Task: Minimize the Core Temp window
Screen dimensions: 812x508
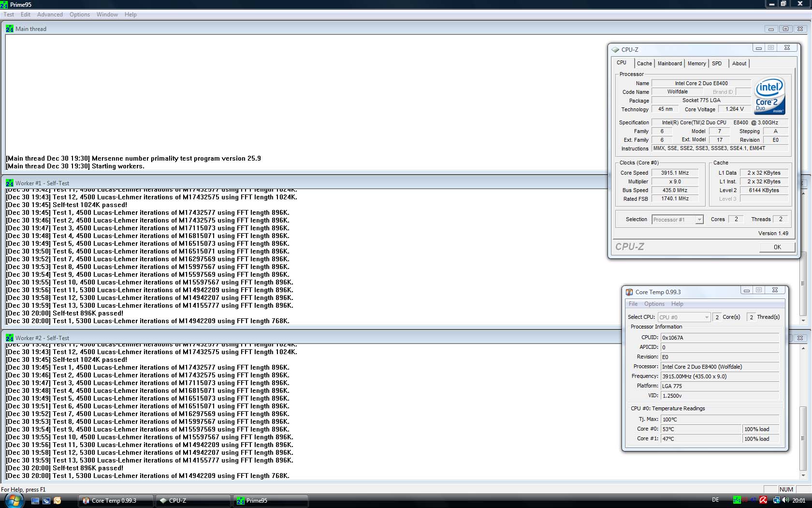Action: (x=747, y=290)
